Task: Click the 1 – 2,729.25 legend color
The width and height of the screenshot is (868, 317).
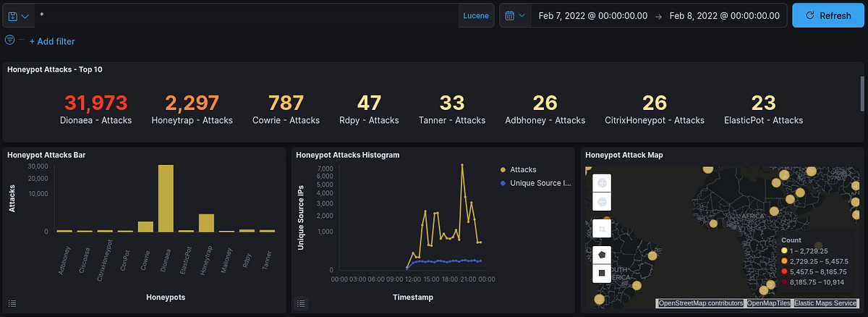Action: [785, 250]
